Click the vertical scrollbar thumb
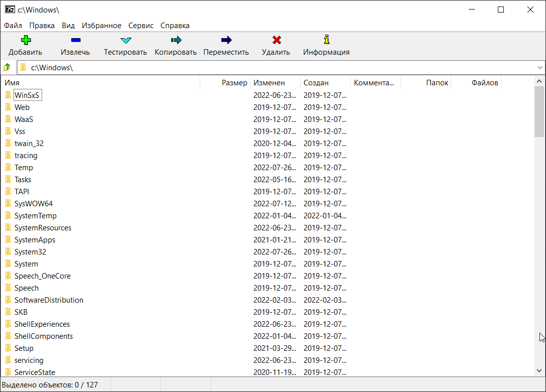 (x=539, y=111)
